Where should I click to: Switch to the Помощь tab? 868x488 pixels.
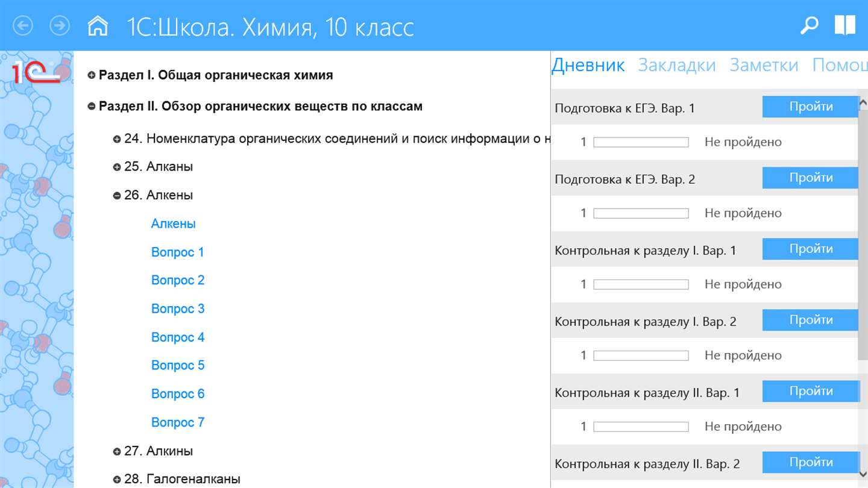tap(840, 65)
